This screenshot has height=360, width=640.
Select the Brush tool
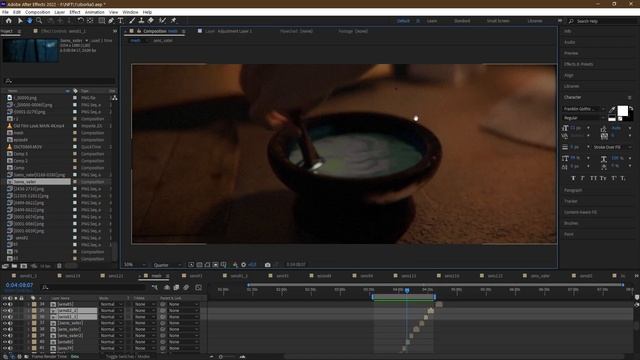point(132,20)
